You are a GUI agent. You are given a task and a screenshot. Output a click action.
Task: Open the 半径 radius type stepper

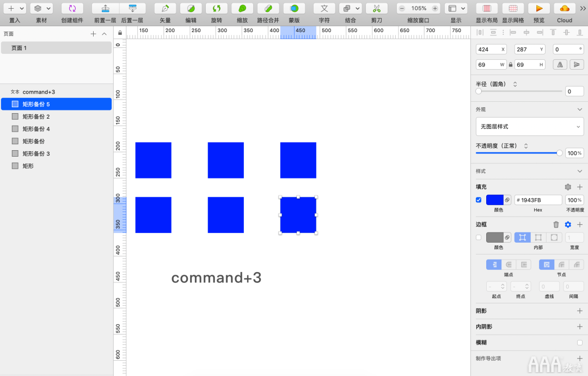[x=515, y=84]
